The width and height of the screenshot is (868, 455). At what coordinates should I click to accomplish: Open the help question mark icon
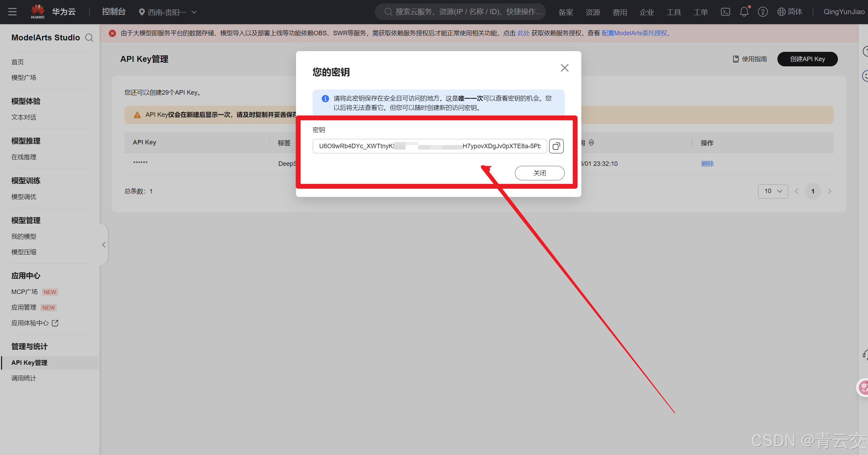point(763,12)
